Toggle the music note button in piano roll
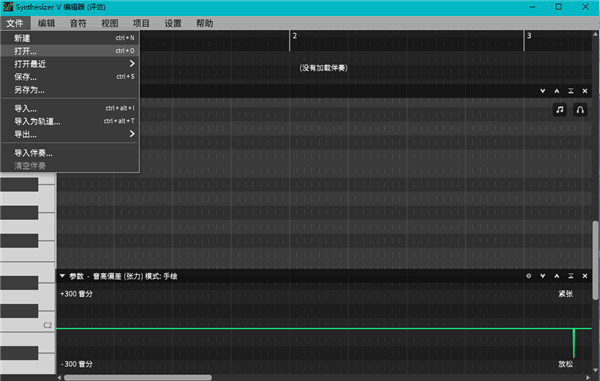600x381 pixels. pos(560,110)
